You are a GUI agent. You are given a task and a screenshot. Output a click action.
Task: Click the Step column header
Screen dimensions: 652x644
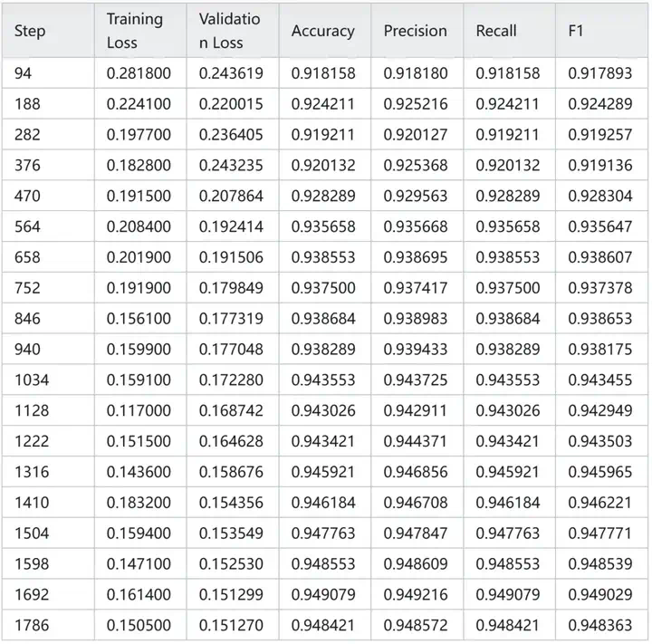click(30, 31)
